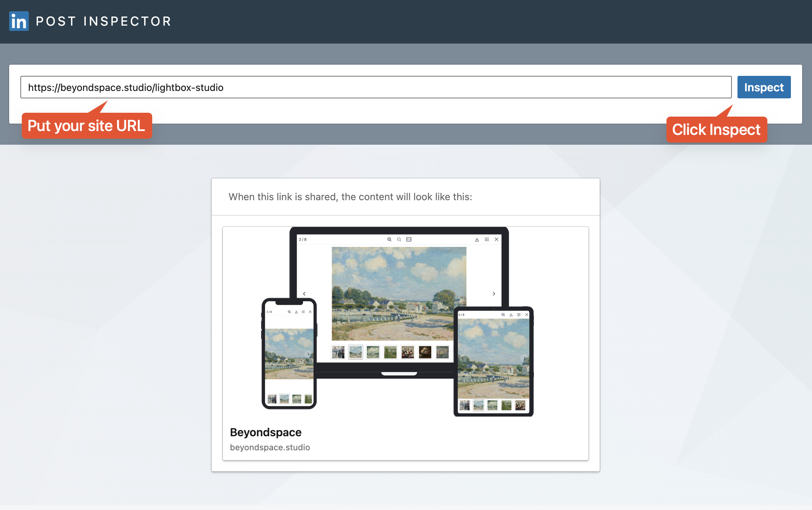
Task: Toggle 1:1 view on the tablet lightbox
Action: (503, 315)
